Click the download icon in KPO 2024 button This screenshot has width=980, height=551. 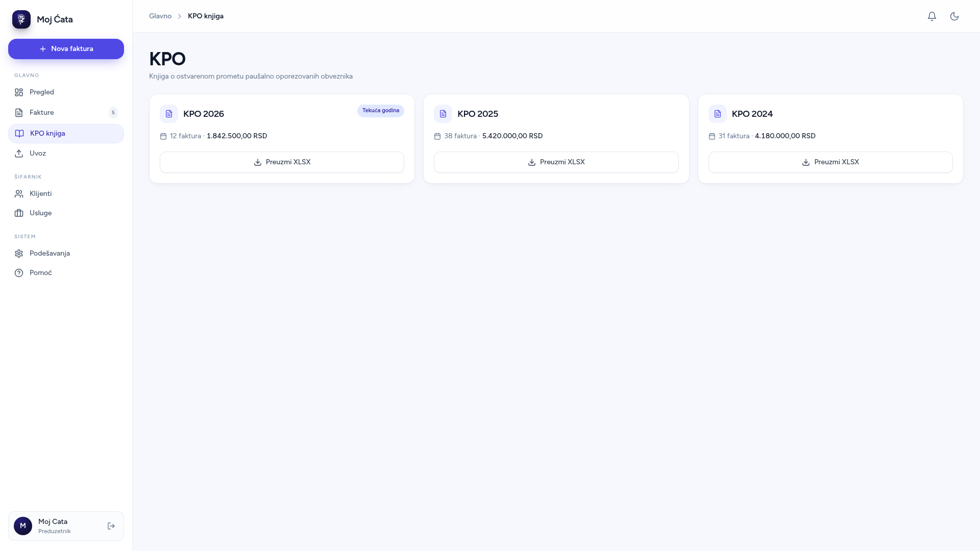point(806,162)
